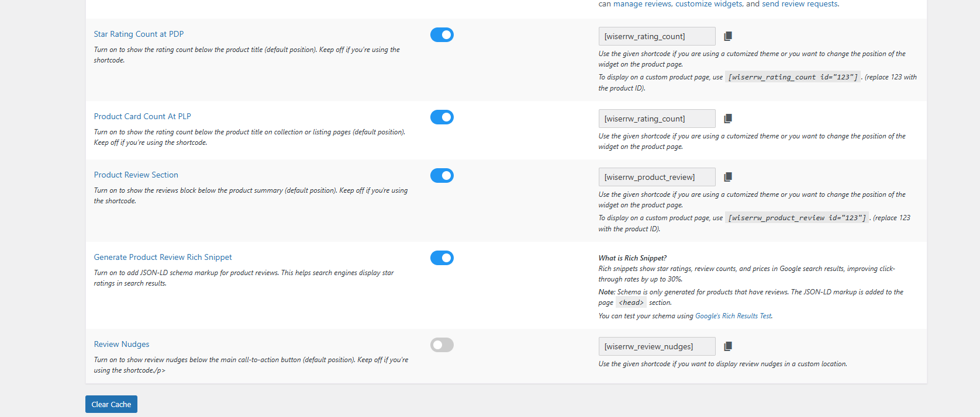The height and width of the screenshot is (417, 980).
Task: Select the Product Card Count shortcode field
Action: point(657,119)
